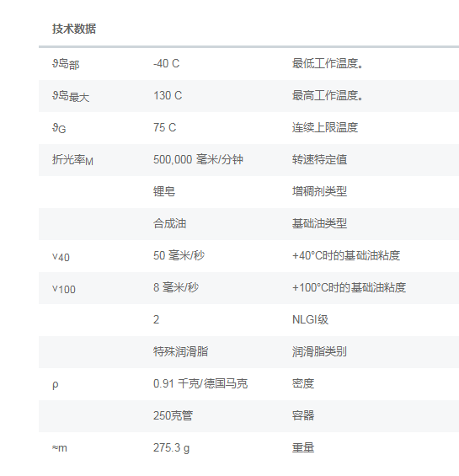Select the 锂皂 thickener value
Screen dimensions: 459x476
click(x=164, y=191)
